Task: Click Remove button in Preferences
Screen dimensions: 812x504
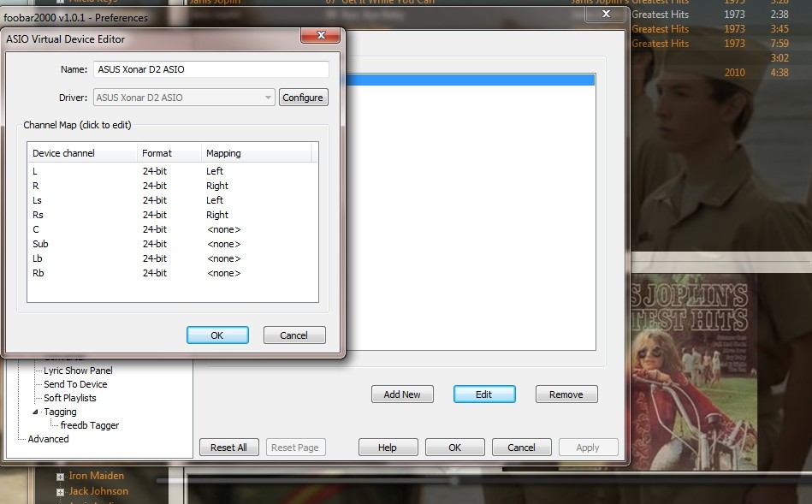Action: coord(566,394)
